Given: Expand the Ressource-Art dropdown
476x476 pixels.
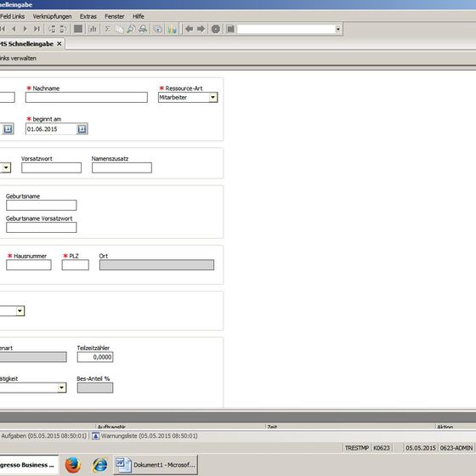Looking at the screenshot, I should [212, 98].
